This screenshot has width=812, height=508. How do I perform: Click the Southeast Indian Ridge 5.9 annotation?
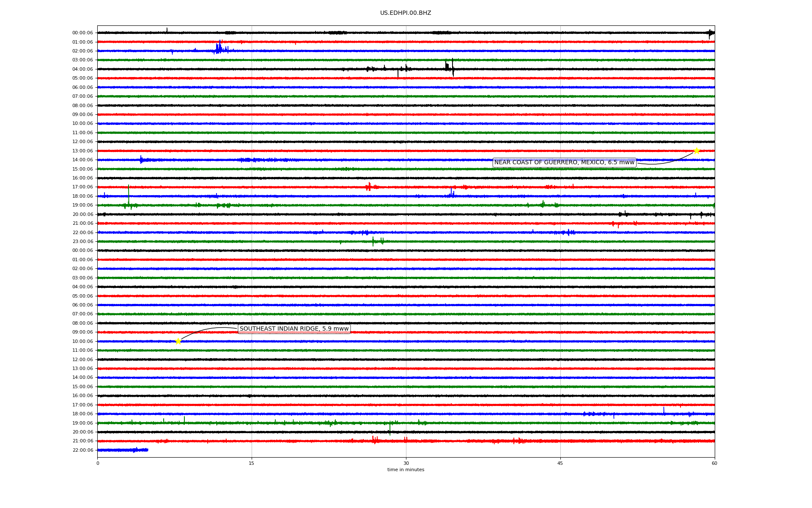click(294, 329)
